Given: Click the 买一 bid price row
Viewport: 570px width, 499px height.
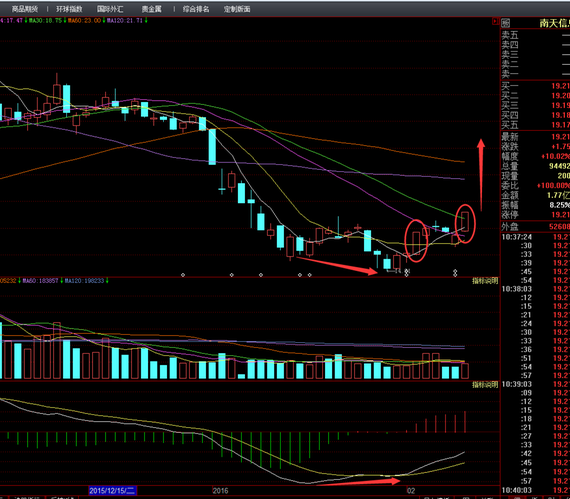Looking at the screenshot, I should pos(535,86).
